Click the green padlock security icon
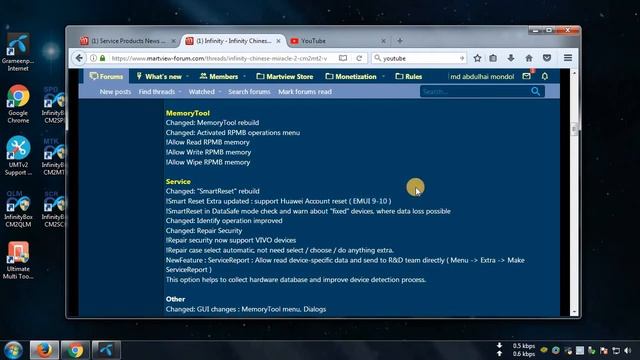This screenshot has height=360, width=640. click(102, 58)
